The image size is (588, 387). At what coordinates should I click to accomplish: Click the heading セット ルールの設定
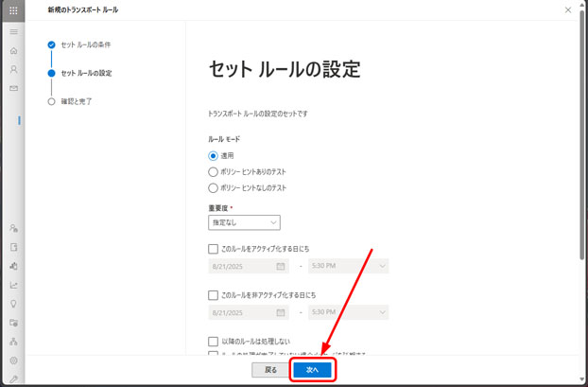click(x=285, y=69)
